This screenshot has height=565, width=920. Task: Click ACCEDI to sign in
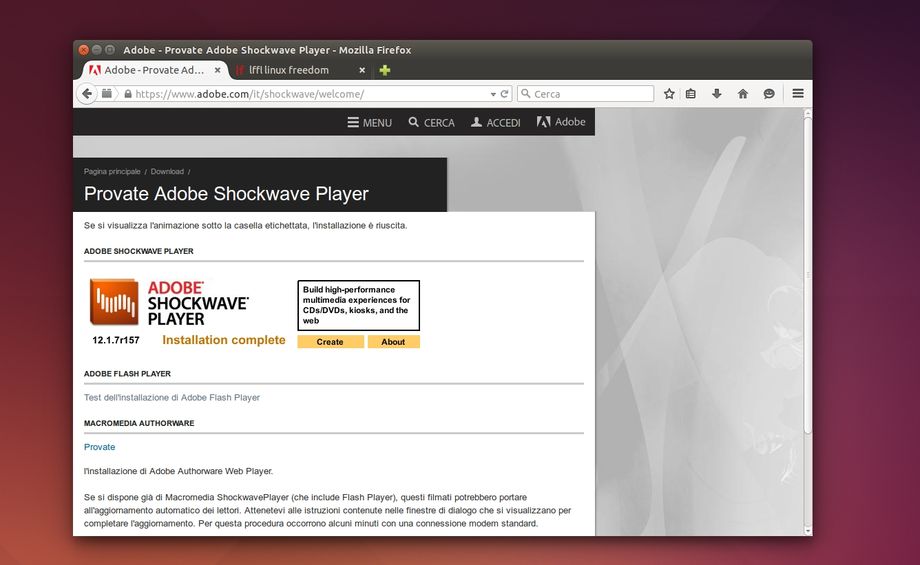496,122
